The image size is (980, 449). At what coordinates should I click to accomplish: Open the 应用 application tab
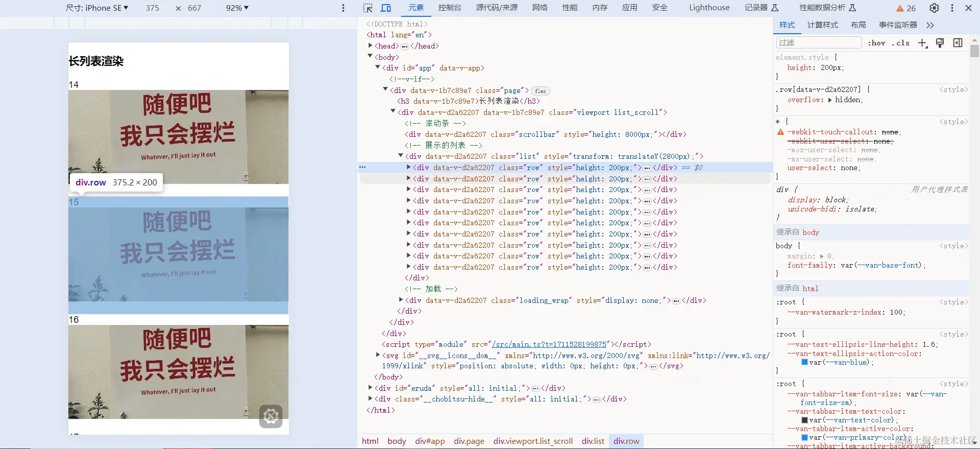pyautogui.click(x=630, y=8)
